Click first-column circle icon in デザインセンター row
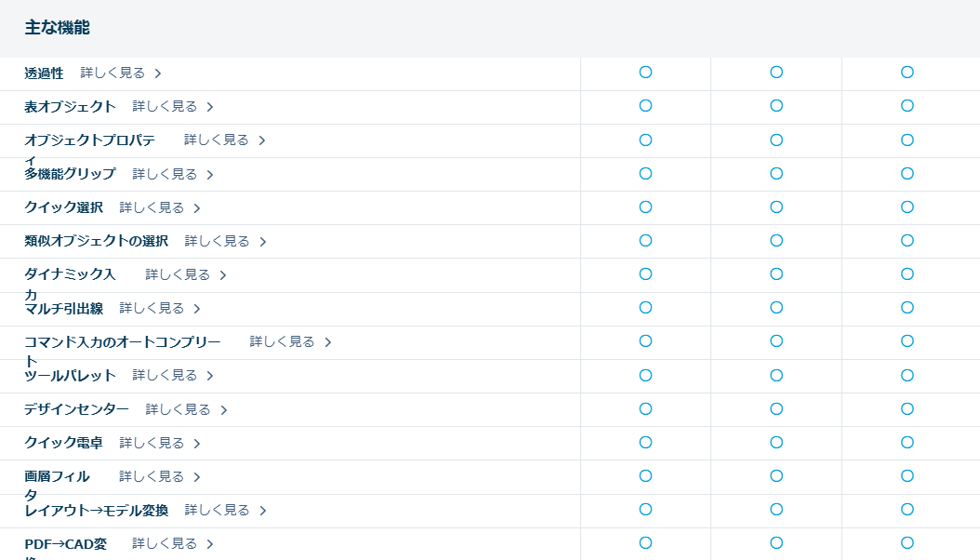980x560 pixels. (645, 408)
